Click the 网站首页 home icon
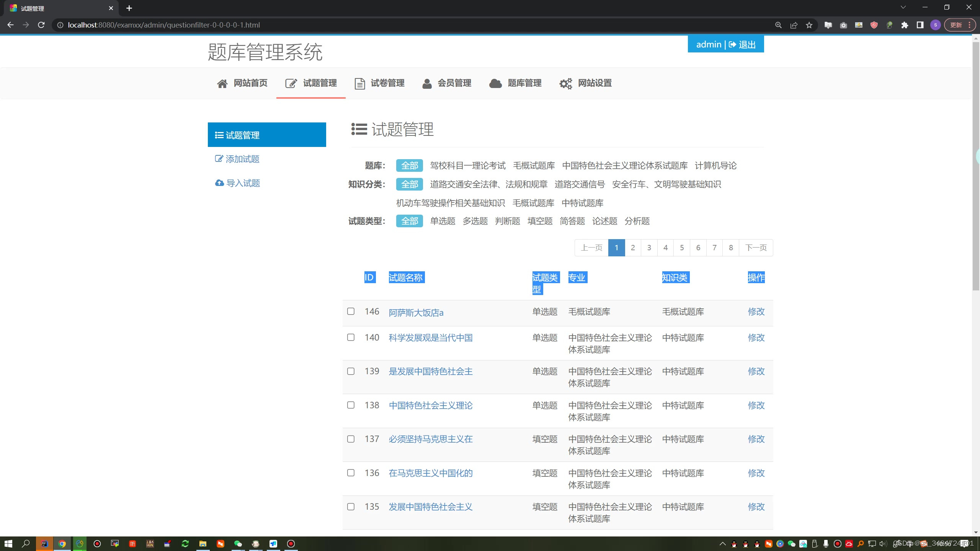 click(x=222, y=83)
